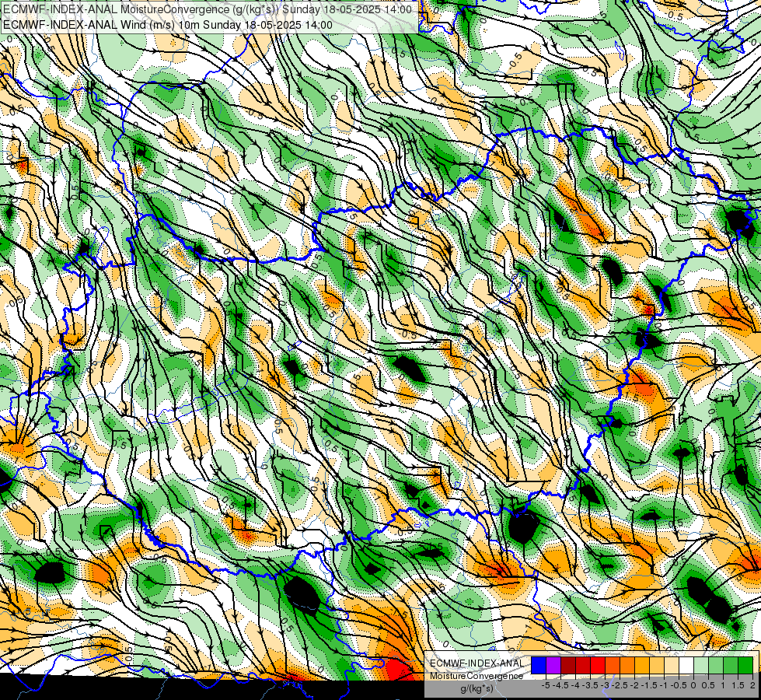Viewport: 761px width, 700px height.
Task: Select the MoistureConvergence label in the legend
Action: (476, 676)
